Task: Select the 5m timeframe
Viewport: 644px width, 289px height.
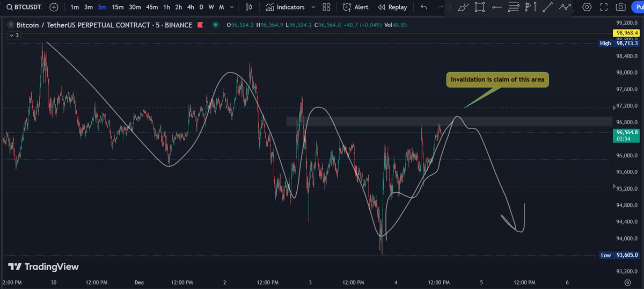Action: (102, 7)
